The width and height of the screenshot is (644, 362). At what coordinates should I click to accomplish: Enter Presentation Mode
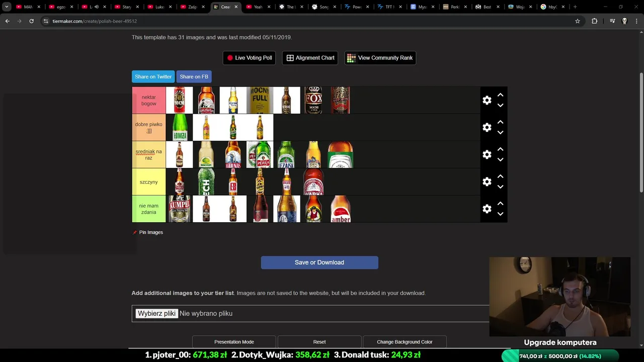click(234, 342)
